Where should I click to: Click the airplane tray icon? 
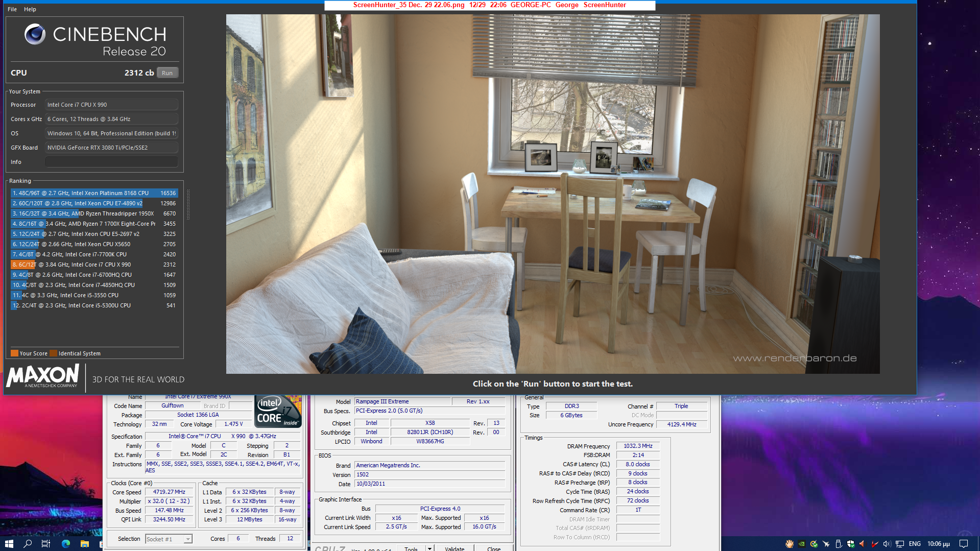[x=826, y=544]
